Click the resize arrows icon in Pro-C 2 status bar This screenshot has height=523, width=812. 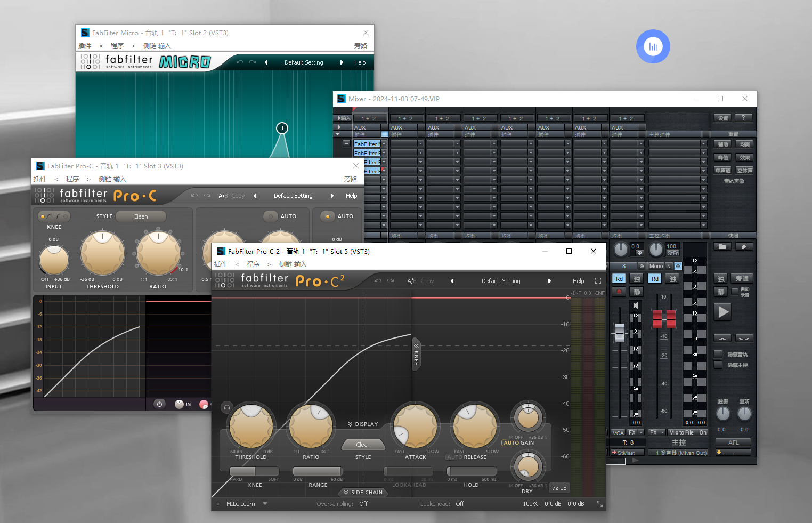pos(599,504)
